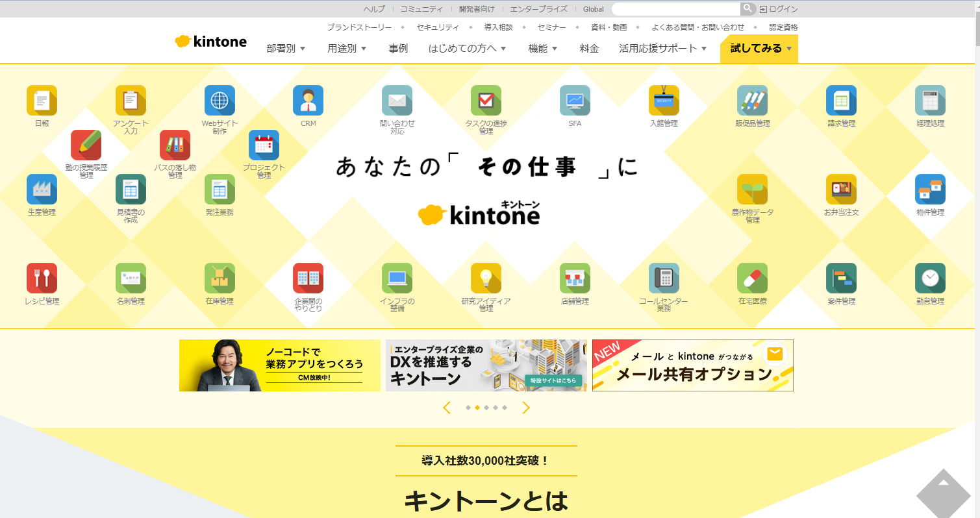Open the コールセンター業務 telephone icon
Image resolution: width=980 pixels, height=518 pixels.
[x=664, y=278]
